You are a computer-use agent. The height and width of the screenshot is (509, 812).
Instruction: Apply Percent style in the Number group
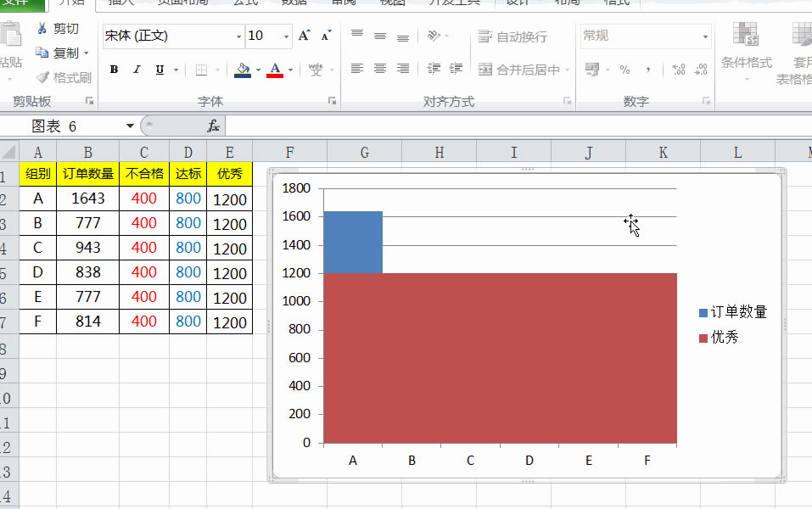pos(624,70)
